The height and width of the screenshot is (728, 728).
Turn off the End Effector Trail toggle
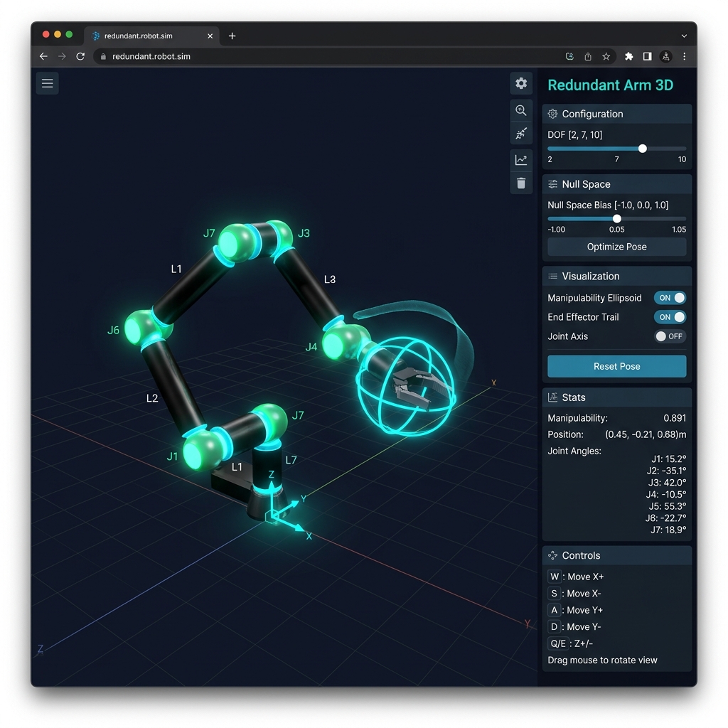pos(670,317)
